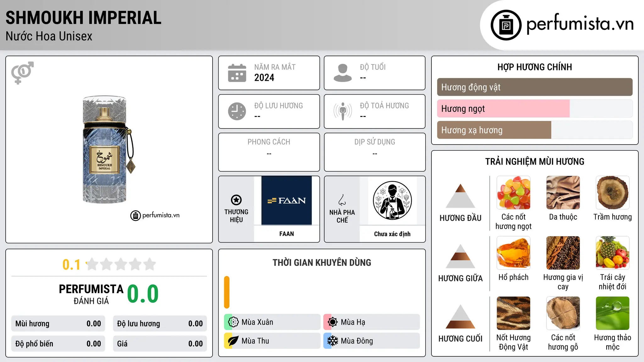Select the Nốt Hương Động Vật fur image
The height and width of the screenshot is (362, 644).
(514, 313)
